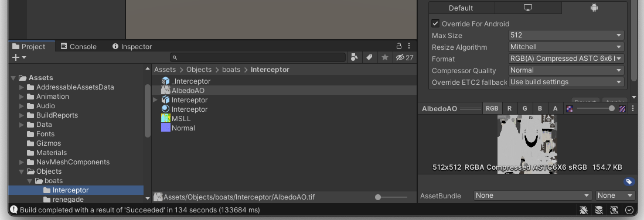This screenshot has width=644, height=220.
Task: Click the Project panel lock icon
Action: click(x=399, y=46)
